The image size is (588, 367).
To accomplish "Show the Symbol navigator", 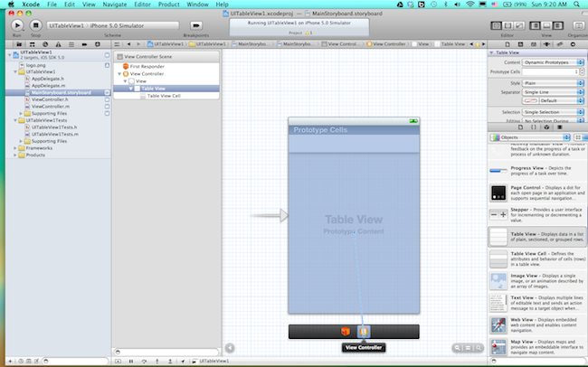I will pos(33,44).
